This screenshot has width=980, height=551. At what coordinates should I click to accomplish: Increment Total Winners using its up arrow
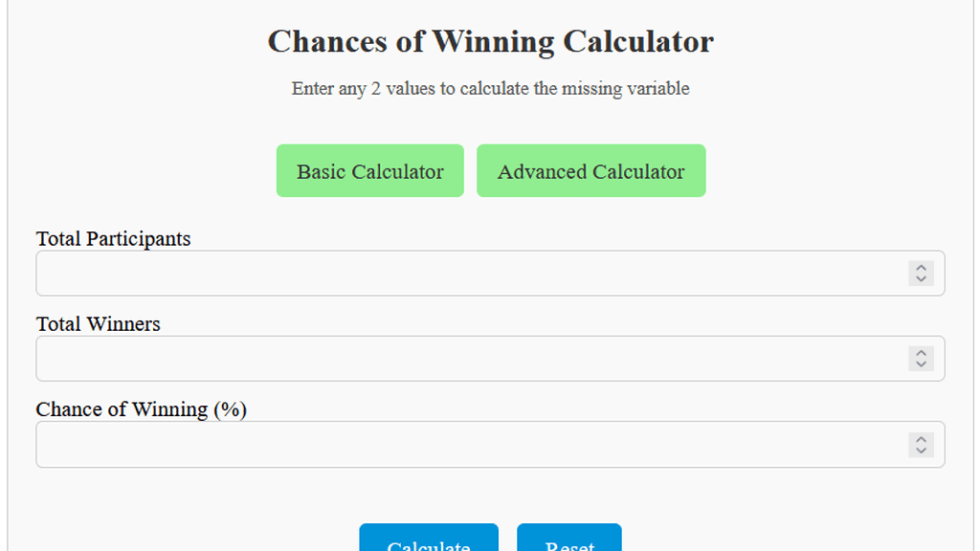click(920, 353)
